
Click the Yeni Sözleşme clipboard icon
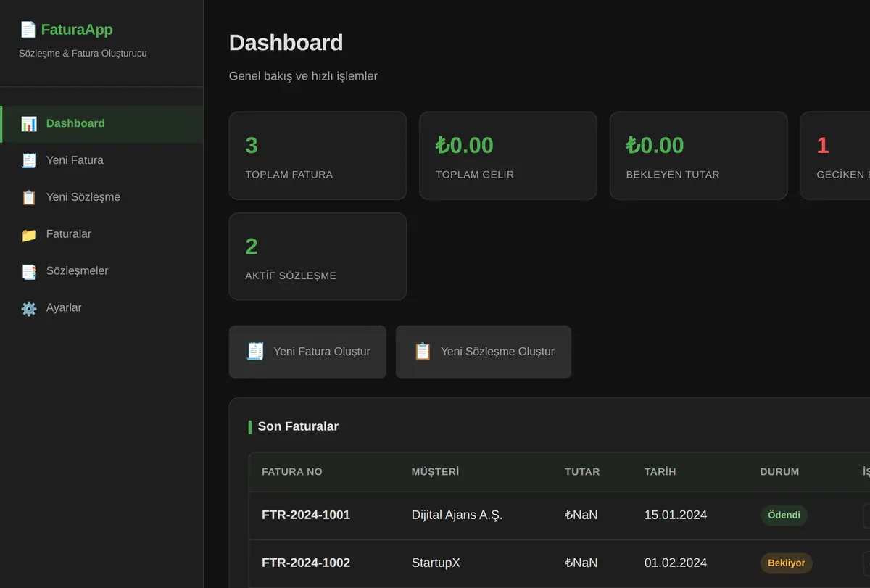pos(29,198)
